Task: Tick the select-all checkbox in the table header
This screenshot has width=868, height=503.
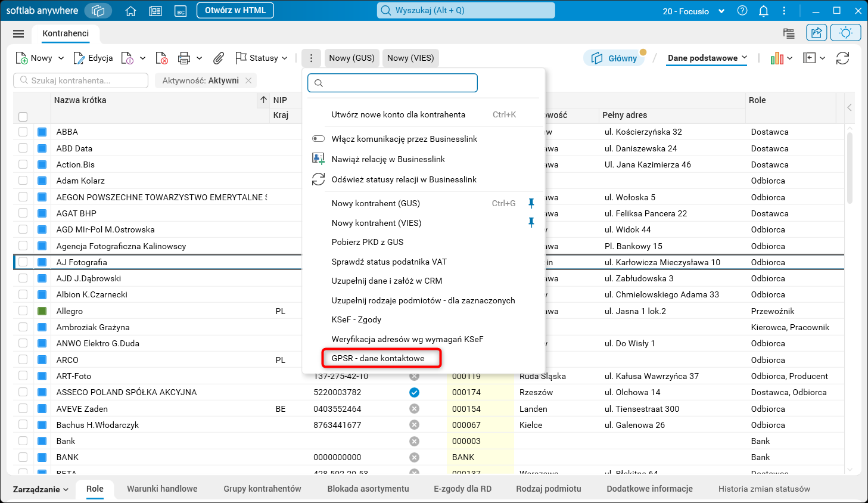Action: (23, 116)
